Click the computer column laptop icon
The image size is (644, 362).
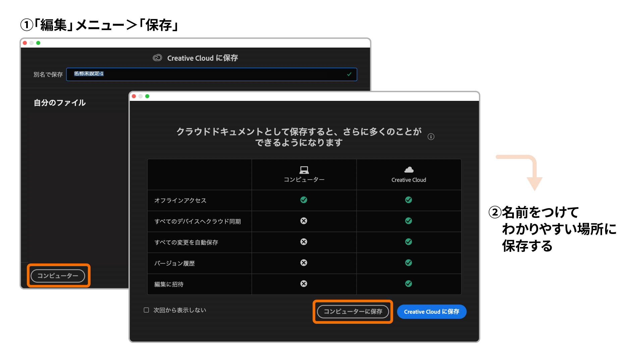click(304, 170)
